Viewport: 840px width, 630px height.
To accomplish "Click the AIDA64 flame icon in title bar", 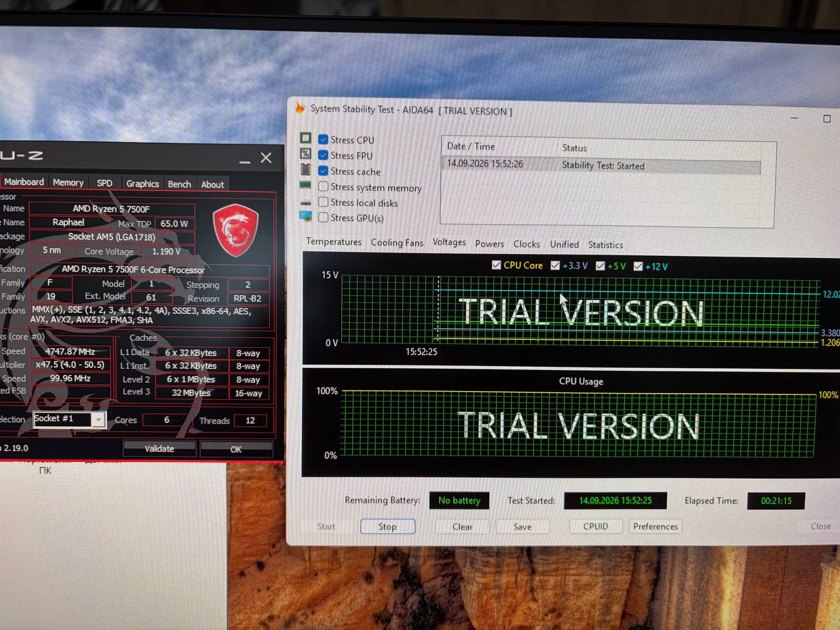I will pos(300,108).
